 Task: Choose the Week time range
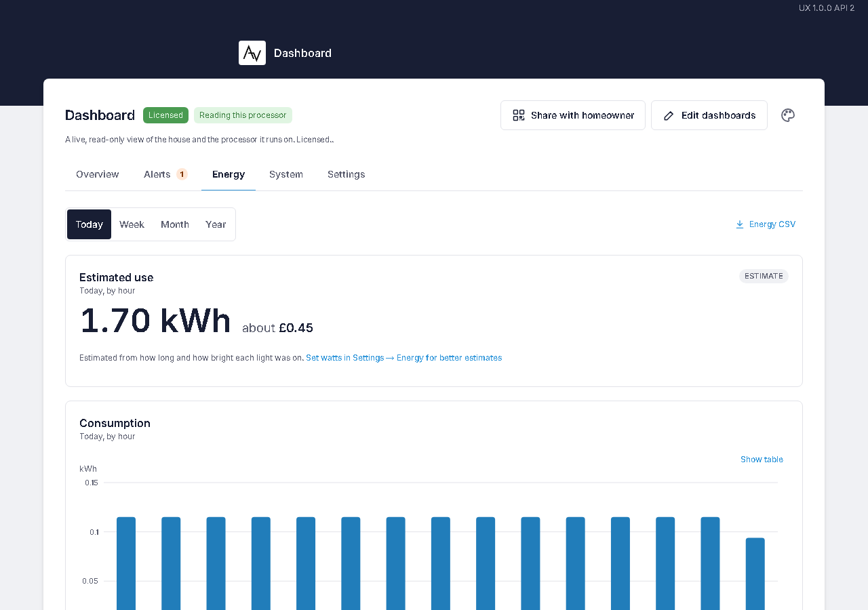(x=132, y=224)
